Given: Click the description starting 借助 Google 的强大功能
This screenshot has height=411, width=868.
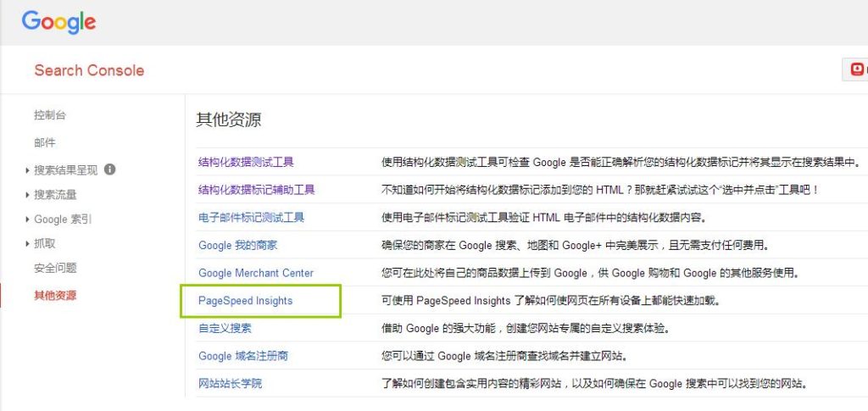Looking at the screenshot, I should point(526,328).
